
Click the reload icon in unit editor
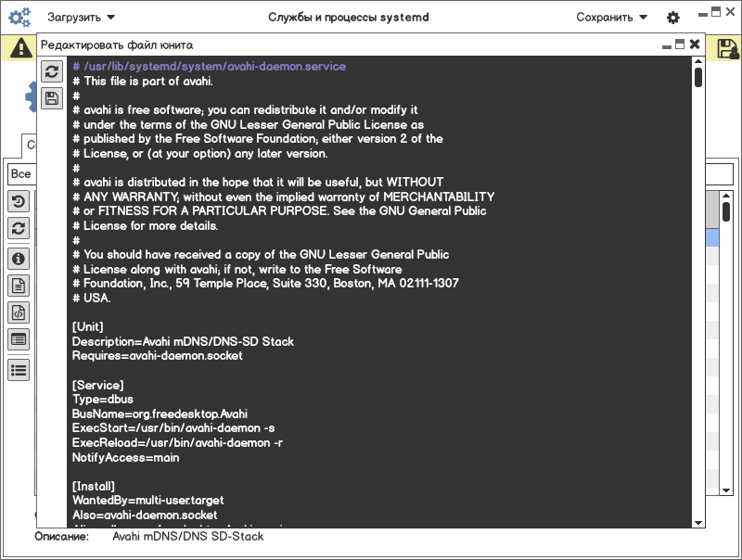coord(52,71)
